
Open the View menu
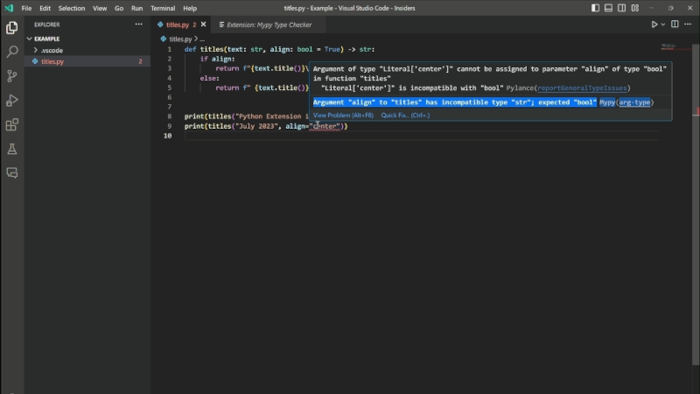(x=100, y=8)
